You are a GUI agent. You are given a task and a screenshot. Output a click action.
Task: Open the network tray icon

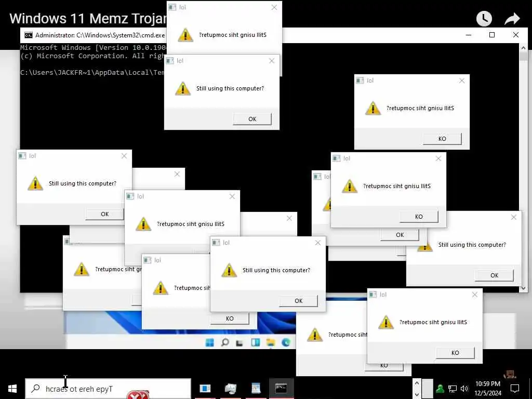(453, 389)
